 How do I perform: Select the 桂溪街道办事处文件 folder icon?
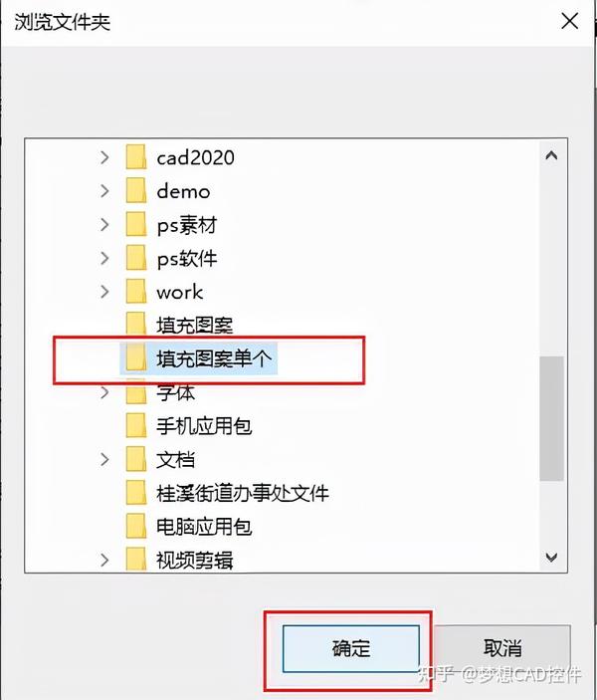click(135, 493)
